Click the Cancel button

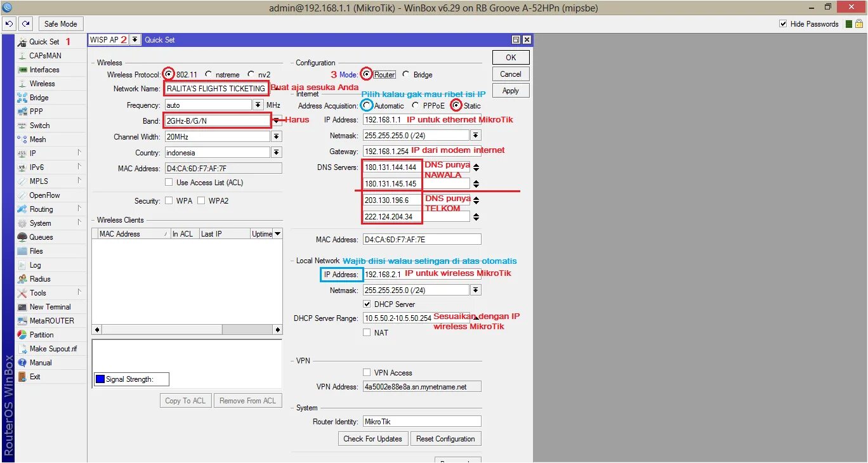(x=511, y=74)
